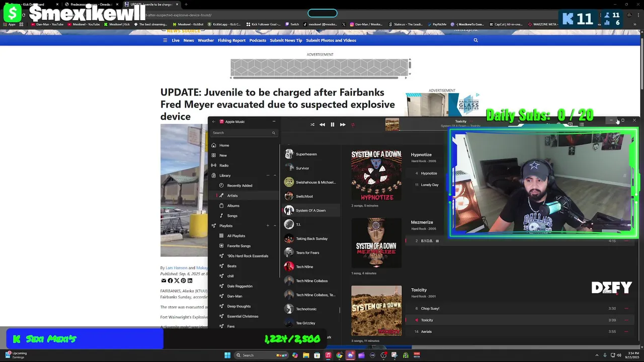This screenshot has width=644, height=362.
Task: Open Fishing Report in news nav
Action: coord(231,40)
